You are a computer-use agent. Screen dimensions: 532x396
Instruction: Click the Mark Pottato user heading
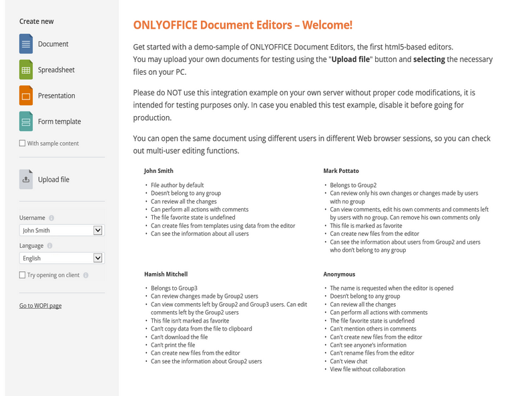click(x=341, y=171)
